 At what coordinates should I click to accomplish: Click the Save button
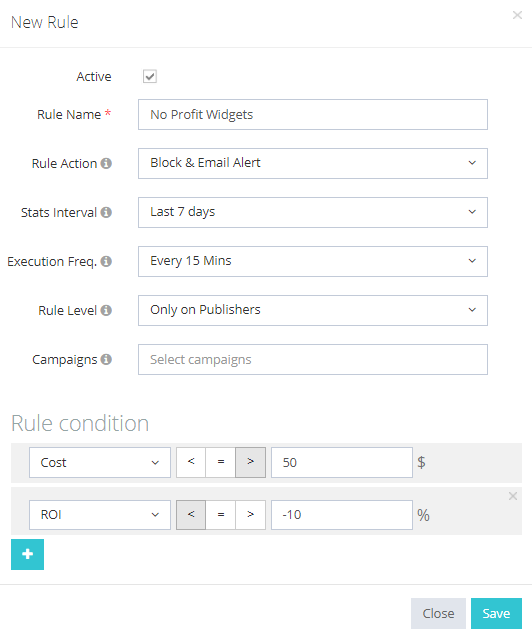tap(496, 613)
